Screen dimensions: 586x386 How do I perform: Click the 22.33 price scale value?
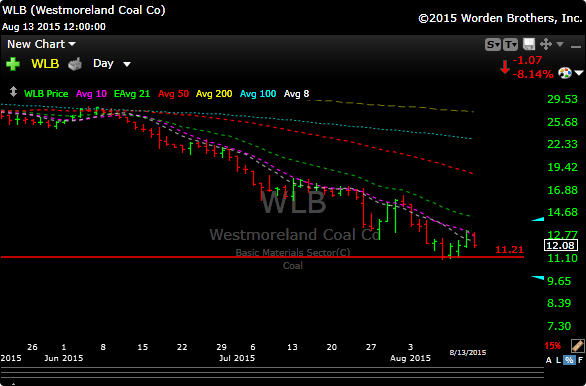[x=562, y=144]
